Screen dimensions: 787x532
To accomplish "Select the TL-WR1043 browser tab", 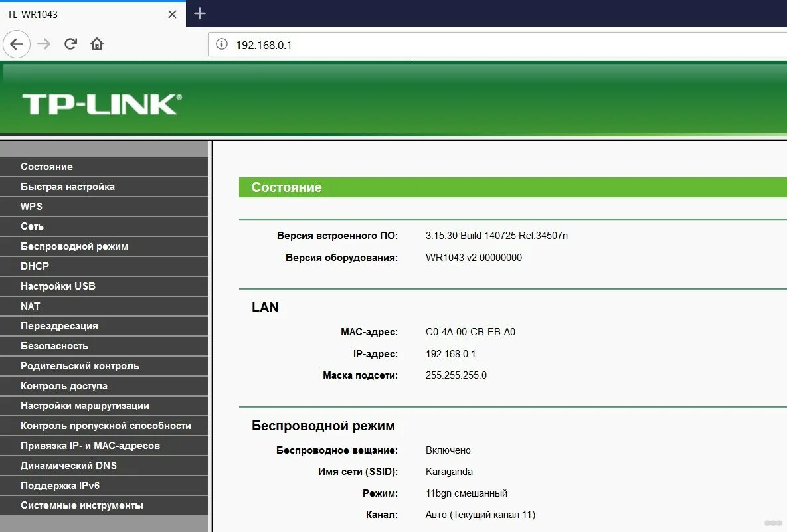I will [x=93, y=14].
